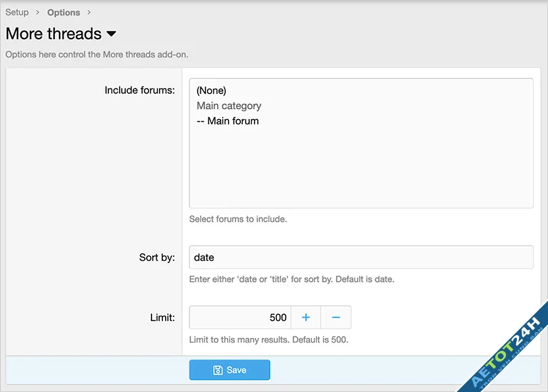
Task: Click the Setup breadcrumb link
Action: pos(17,12)
